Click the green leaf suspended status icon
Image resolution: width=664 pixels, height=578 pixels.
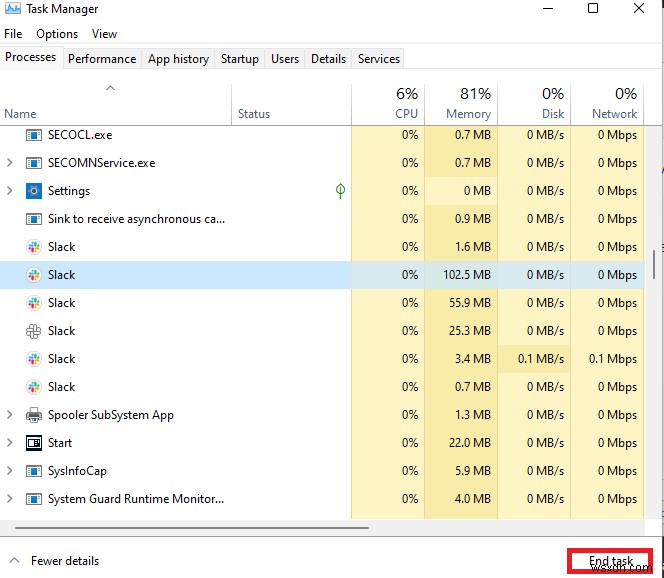tap(340, 191)
